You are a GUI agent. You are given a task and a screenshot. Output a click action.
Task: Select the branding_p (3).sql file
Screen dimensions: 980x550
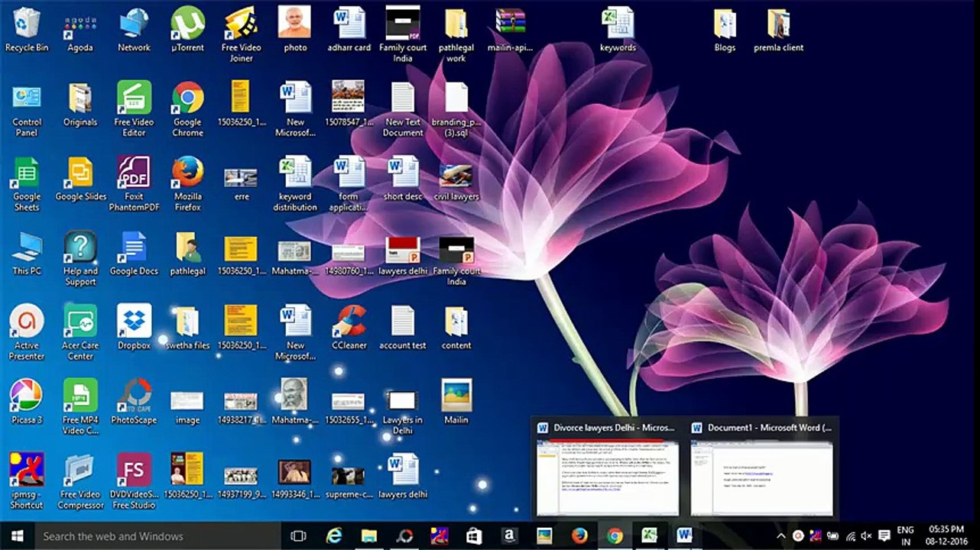coord(456,110)
